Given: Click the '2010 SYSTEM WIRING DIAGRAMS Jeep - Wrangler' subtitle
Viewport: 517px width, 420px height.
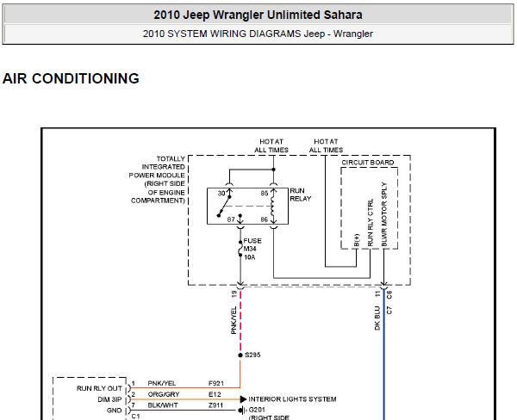Looking at the screenshot, I should click(258, 34).
